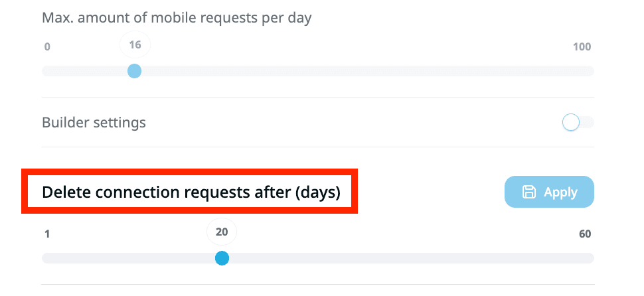Screen dimensions: 644x296
Task: Click the 16 value bubble above slider
Action: tap(135, 45)
